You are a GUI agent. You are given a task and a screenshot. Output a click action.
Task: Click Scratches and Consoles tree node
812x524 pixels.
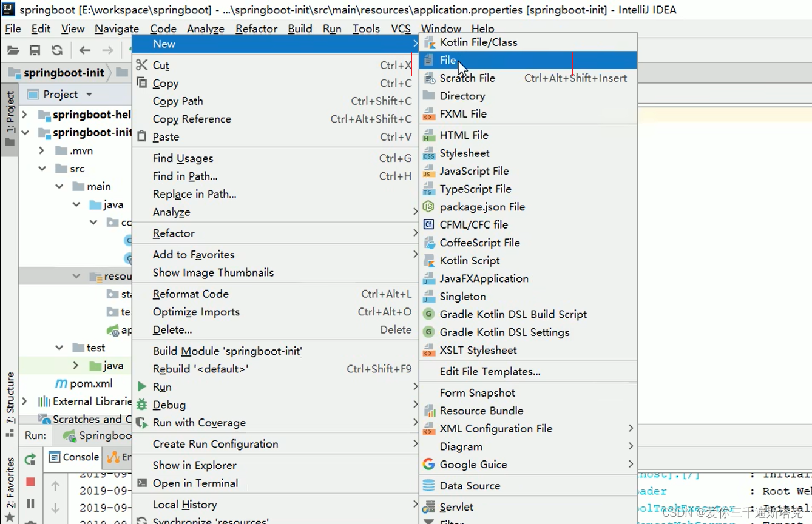(85, 419)
